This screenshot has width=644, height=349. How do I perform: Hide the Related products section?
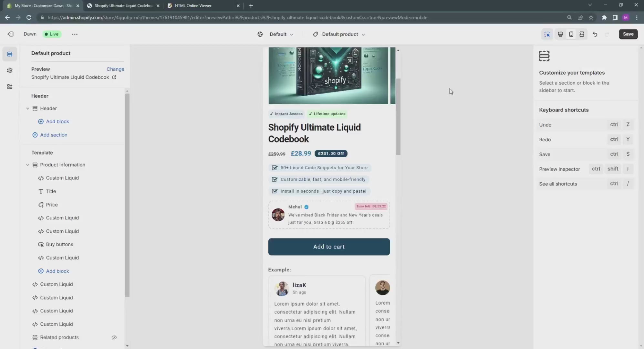(x=114, y=337)
